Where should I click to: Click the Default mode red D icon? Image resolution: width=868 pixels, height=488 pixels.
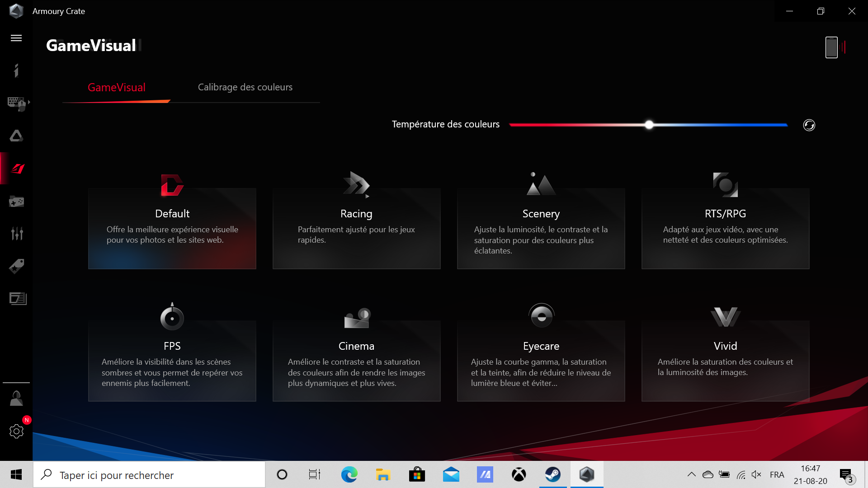tap(172, 185)
